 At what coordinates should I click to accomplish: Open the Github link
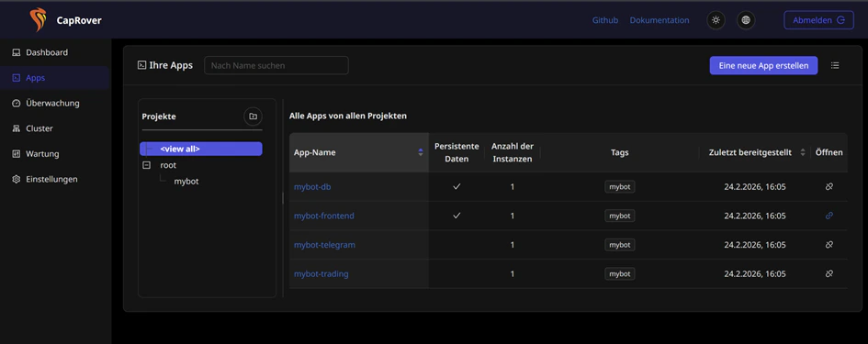point(605,20)
